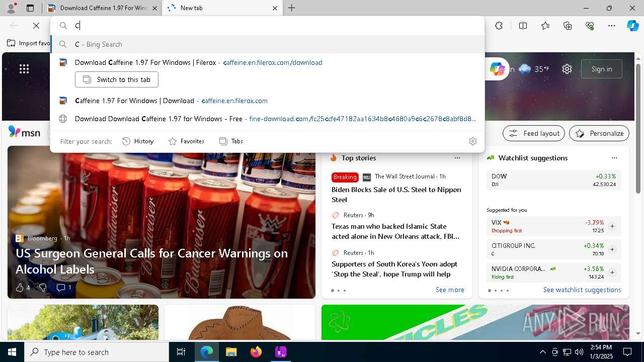The image size is (644, 362).
Task: Click the msn logo
Action: (24, 132)
